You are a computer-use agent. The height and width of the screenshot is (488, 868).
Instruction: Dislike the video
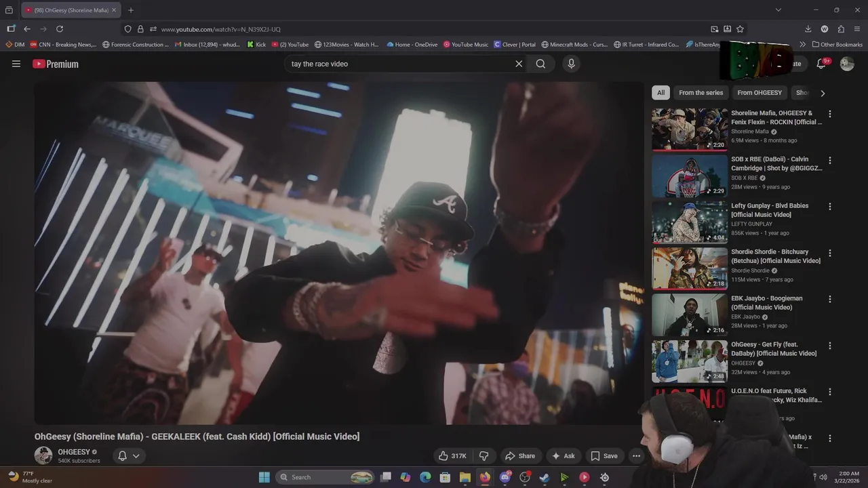coord(484,456)
